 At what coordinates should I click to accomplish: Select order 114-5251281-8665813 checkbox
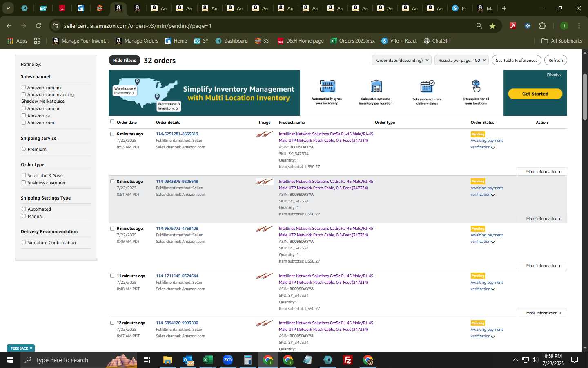(112, 134)
